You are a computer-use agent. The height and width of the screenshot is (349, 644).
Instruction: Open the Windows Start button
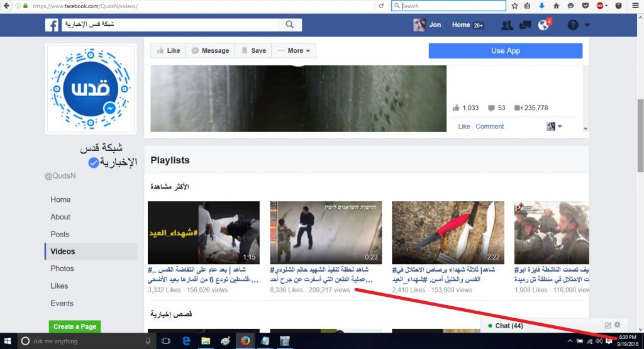pyautogui.click(x=8, y=341)
